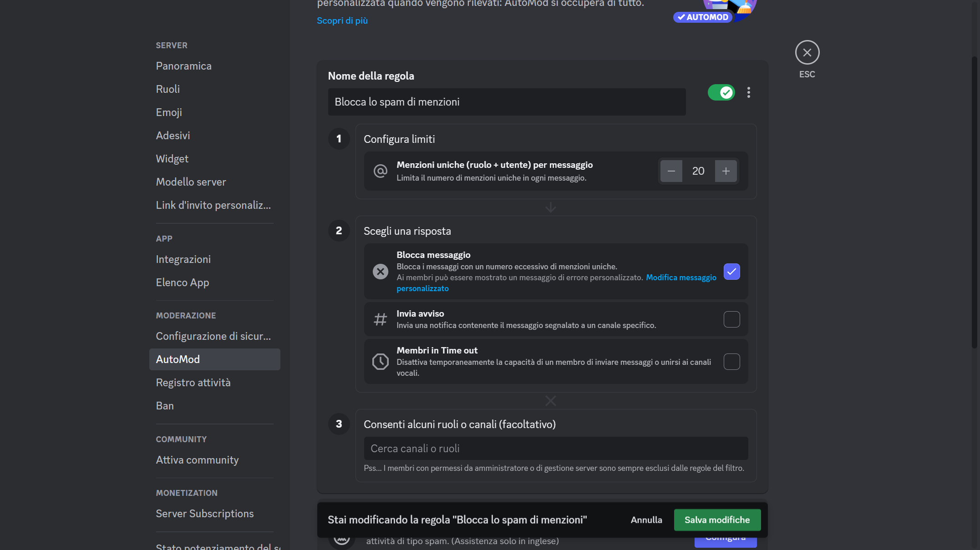Decrease mention limit with the minus stepper

point(671,171)
